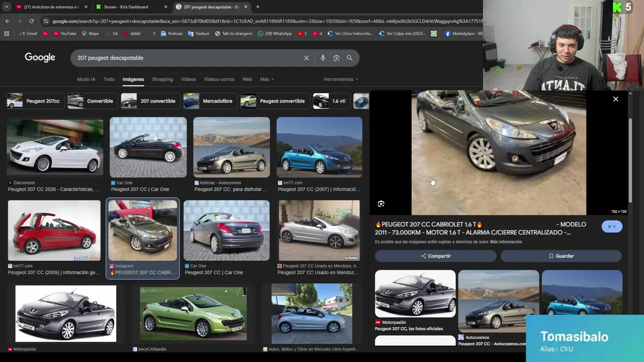644x362 pixels.
Task: Open Más información copyright link
Action: 506,242
